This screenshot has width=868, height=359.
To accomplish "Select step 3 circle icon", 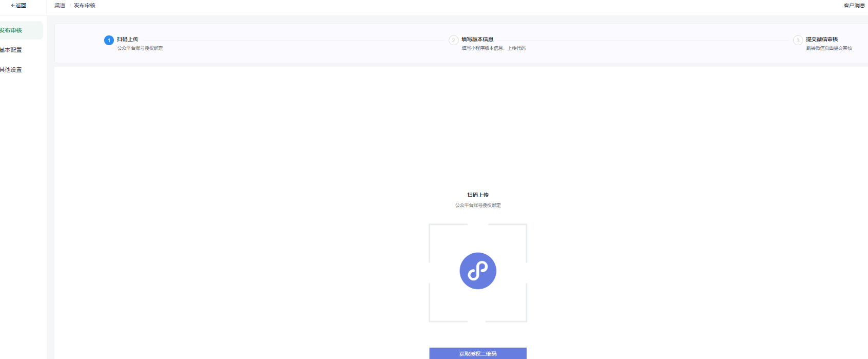I will [798, 41].
